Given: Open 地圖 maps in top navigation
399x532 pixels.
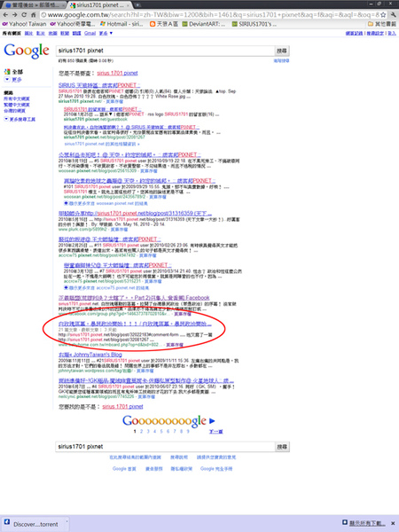Looking at the screenshot, I should pyautogui.click(x=52, y=34).
